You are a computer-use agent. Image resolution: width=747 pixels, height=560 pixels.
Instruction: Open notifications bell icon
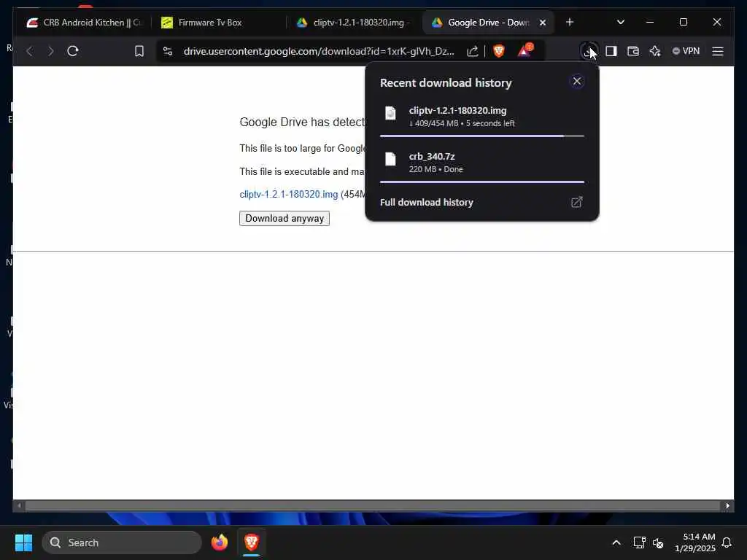727,542
